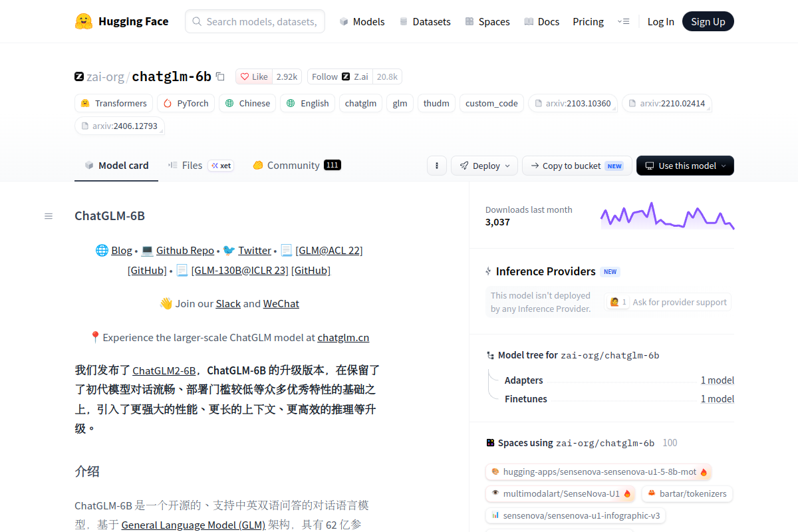Viewport: 798px width, 532px height.
Task: Select the Transformers tag
Action: coord(114,103)
